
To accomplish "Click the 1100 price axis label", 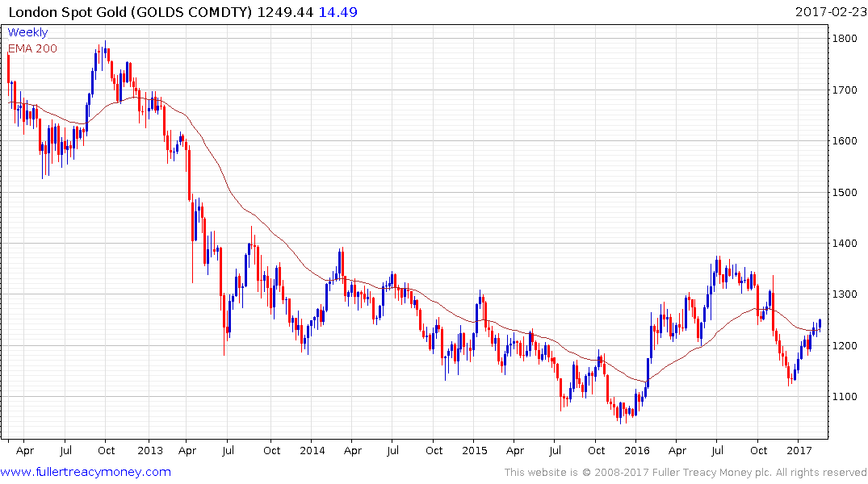I will 845,397.
